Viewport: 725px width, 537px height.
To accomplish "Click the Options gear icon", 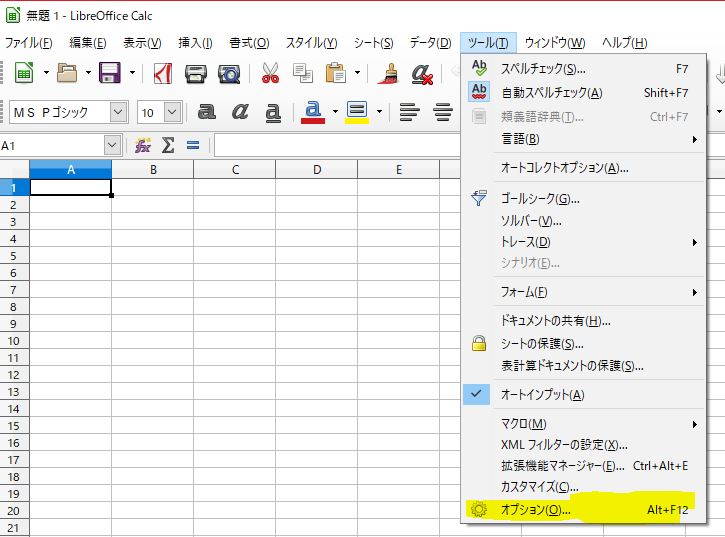I will pos(479,509).
